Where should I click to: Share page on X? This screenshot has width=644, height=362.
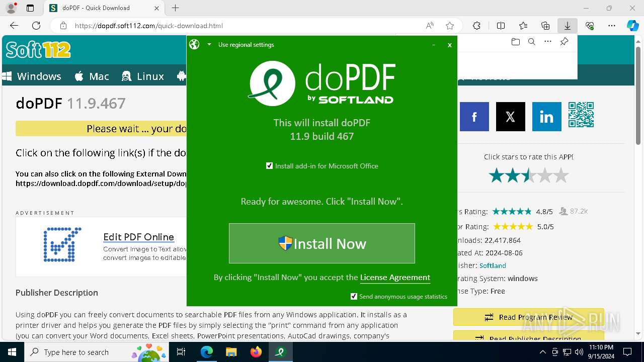click(511, 117)
